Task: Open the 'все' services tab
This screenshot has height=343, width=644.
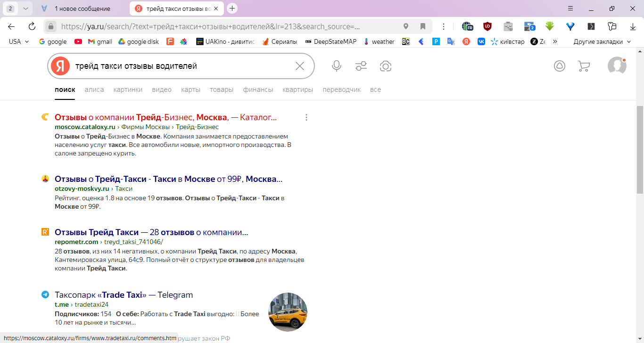Action: pyautogui.click(x=375, y=90)
